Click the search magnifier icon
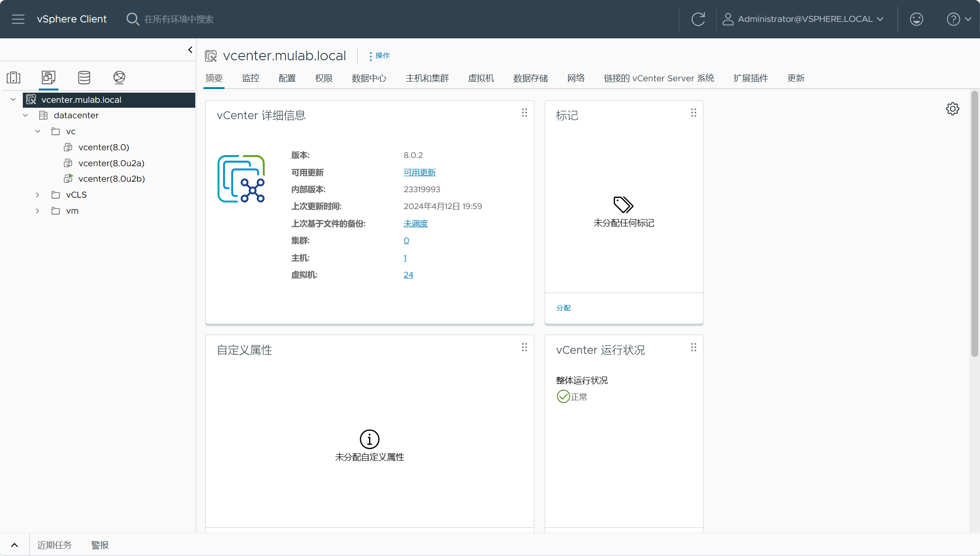Viewport: 980px width, 556px height. (x=132, y=19)
